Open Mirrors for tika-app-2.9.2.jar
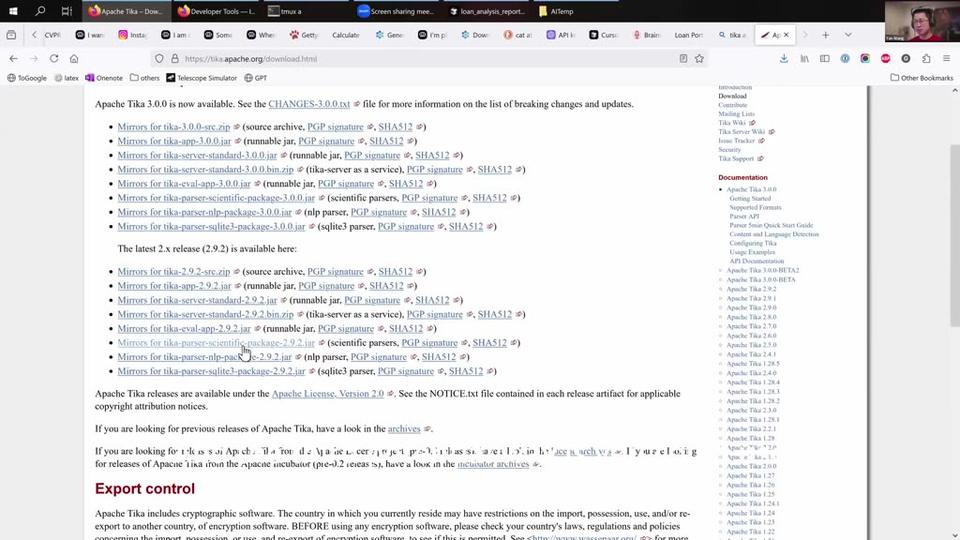The width and height of the screenshot is (960, 540). (x=174, y=286)
